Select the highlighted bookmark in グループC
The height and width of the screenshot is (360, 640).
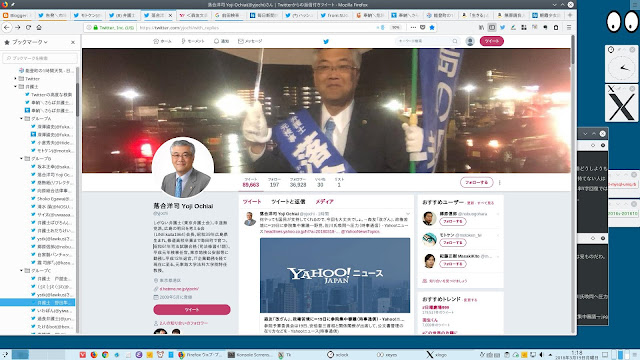(x=38, y=302)
